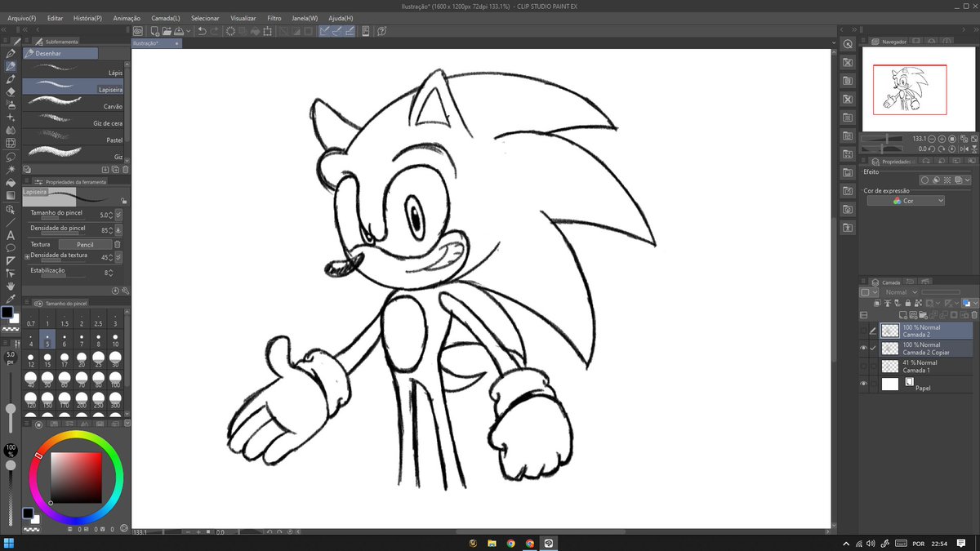Select the straight line Figure tool

point(11,222)
